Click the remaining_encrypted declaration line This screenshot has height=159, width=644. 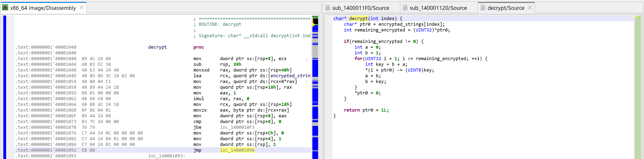point(397,30)
